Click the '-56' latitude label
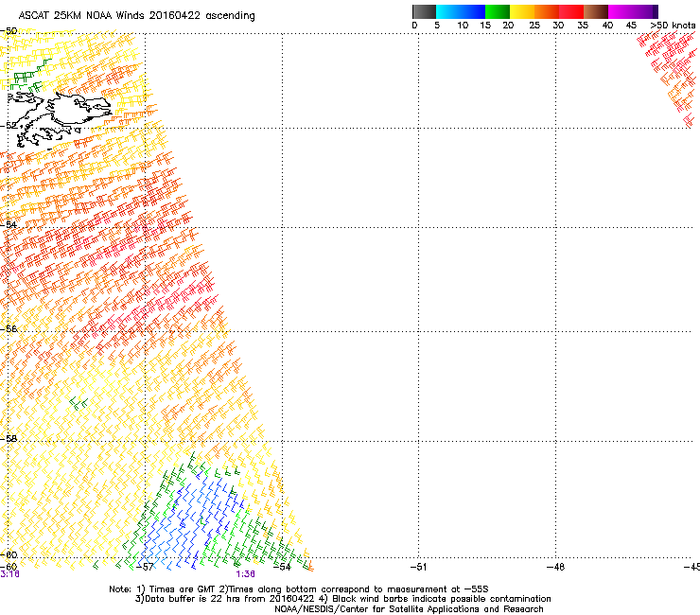This screenshot has width=700, height=615. pos(9,328)
